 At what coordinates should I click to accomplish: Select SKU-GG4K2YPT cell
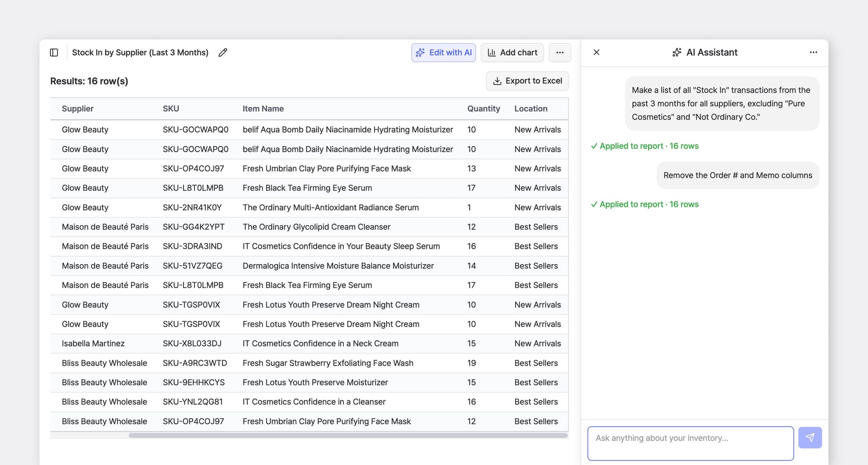194,227
